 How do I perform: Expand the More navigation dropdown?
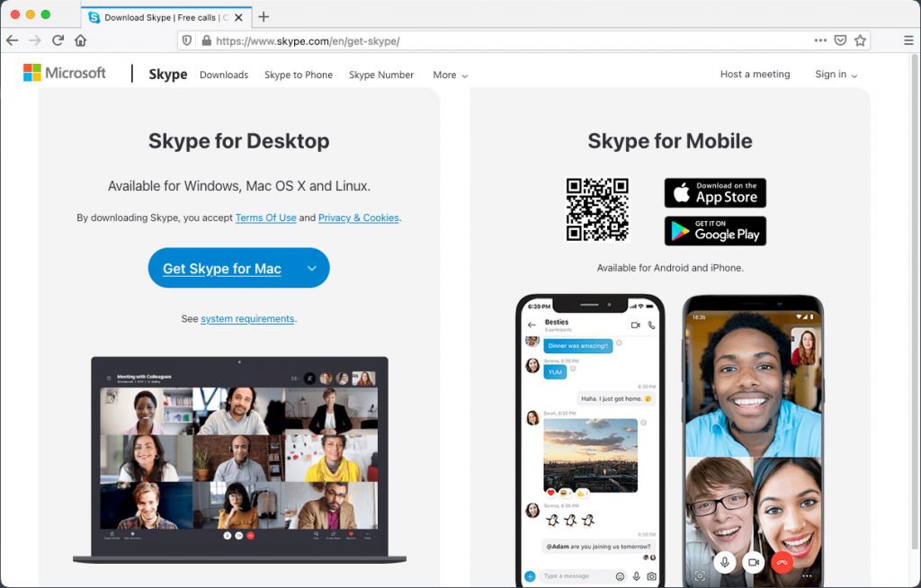449,76
